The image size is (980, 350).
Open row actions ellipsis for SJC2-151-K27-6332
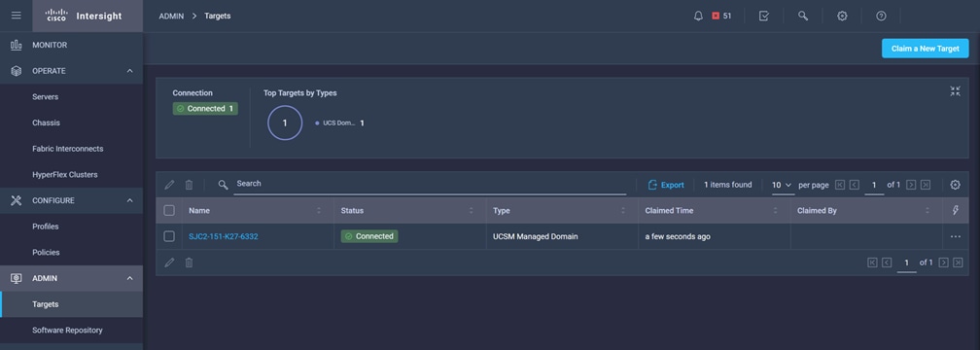point(955,237)
